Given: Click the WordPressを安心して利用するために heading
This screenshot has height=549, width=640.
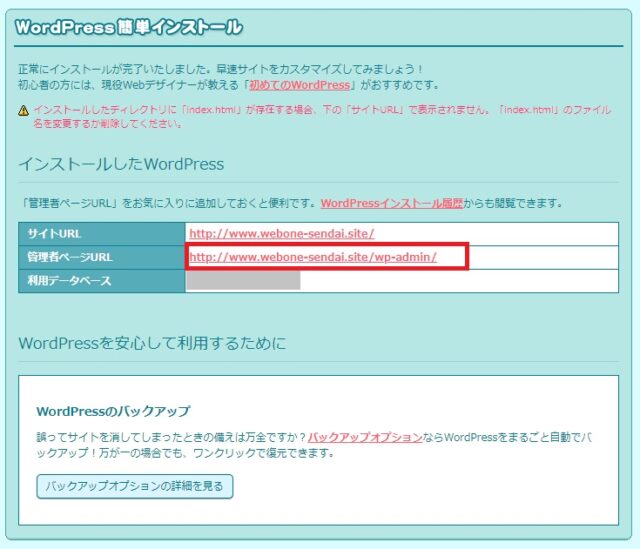Looking at the screenshot, I should [152, 343].
